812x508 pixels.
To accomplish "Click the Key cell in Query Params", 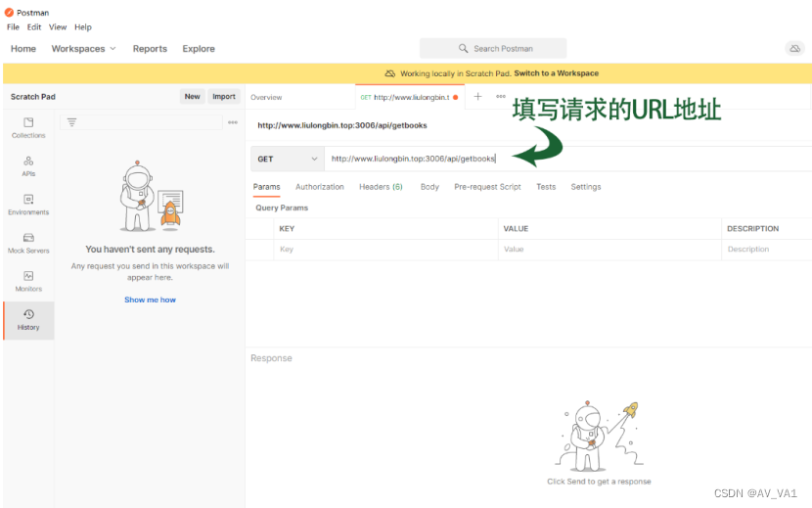I will click(x=385, y=250).
